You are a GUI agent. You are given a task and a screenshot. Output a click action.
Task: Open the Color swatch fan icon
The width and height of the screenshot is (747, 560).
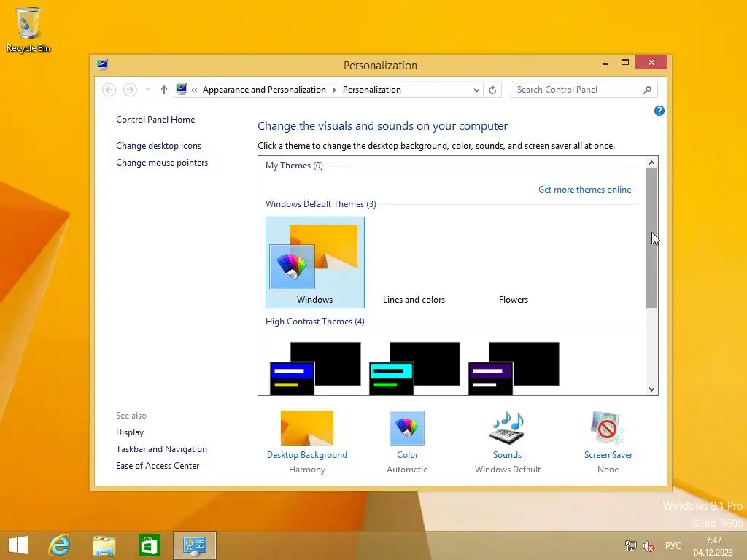(x=407, y=427)
